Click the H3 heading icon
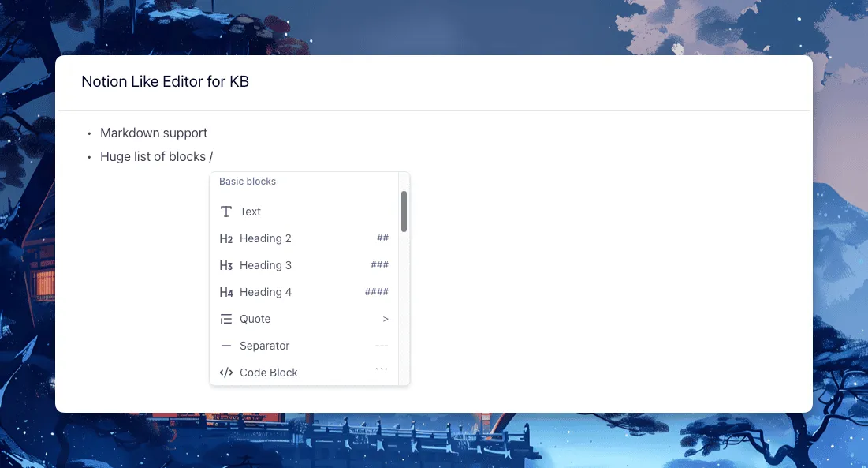The height and width of the screenshot is (468, 868). [225, 265]
